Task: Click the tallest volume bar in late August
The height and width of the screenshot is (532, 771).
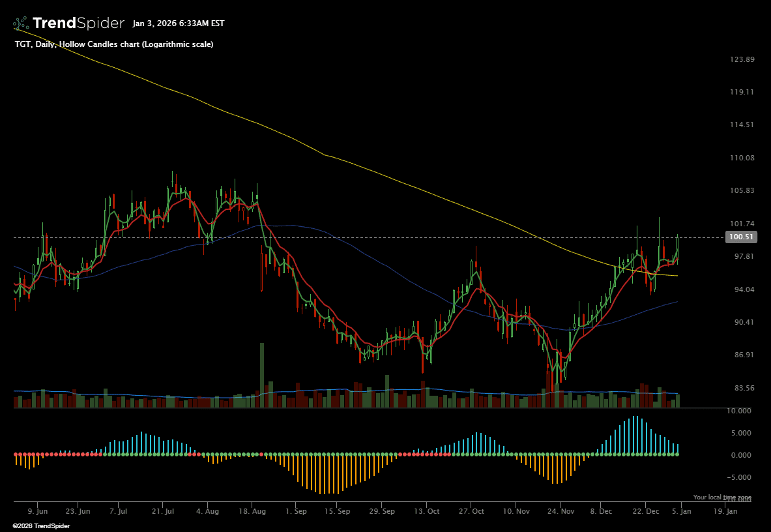Action: 262,375
